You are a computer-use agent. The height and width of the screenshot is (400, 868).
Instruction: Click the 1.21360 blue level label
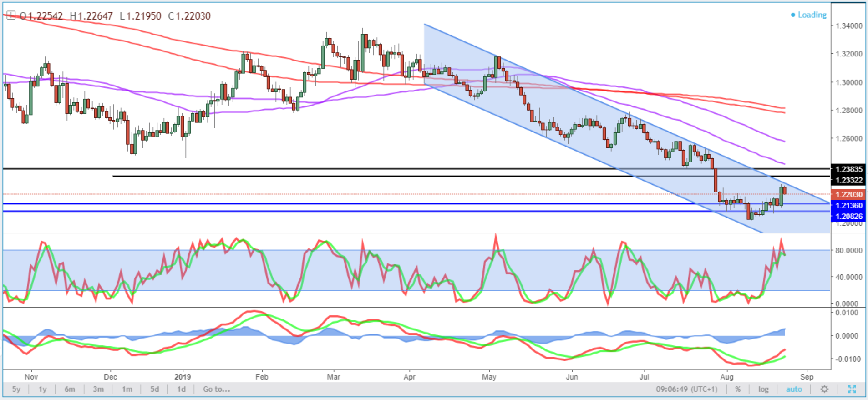click(x=848, y=205)
